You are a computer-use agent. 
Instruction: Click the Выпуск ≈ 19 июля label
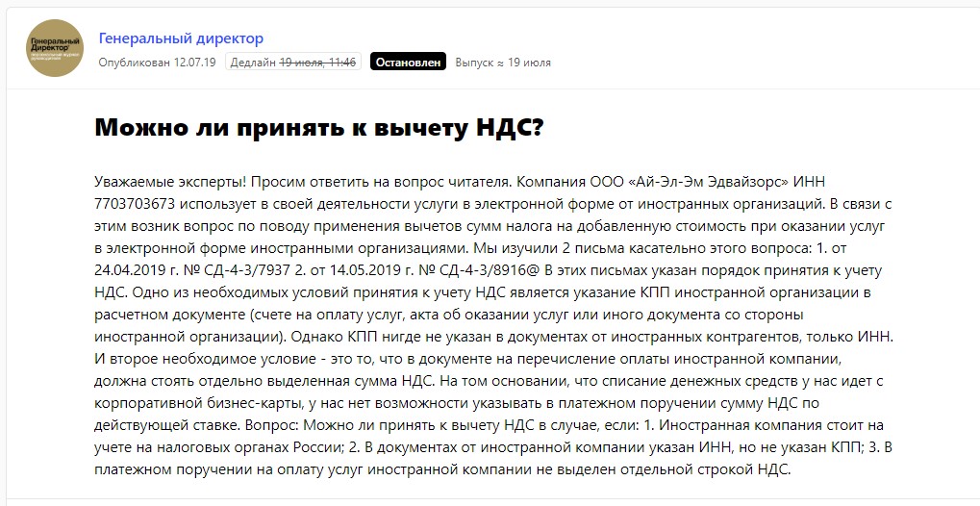(503, 63)
